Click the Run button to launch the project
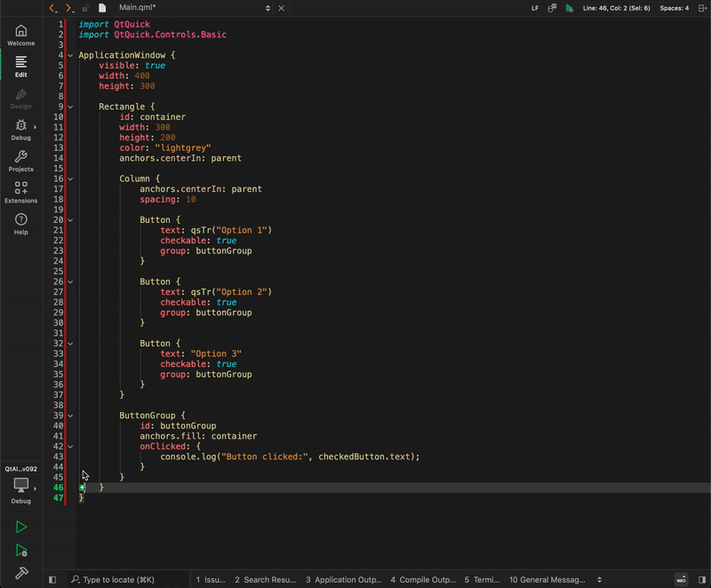 click(x=21, y=526)
